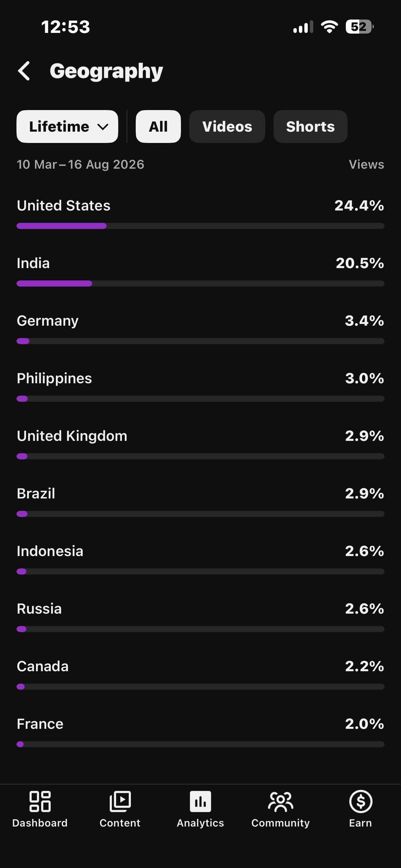Screen dimensions: 401x868
Task: Open the Content video library icon
Action: [x=120, y=801]
